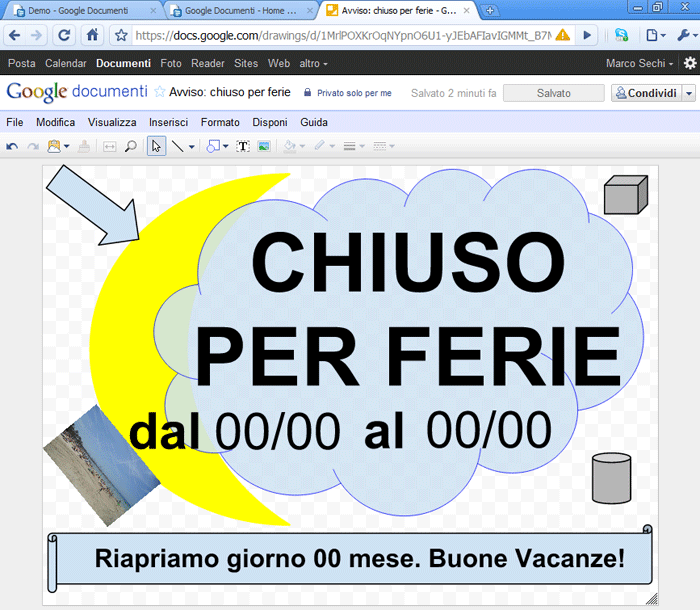Open the File menu
The image size is (700, 610).
tap(15, 122)
